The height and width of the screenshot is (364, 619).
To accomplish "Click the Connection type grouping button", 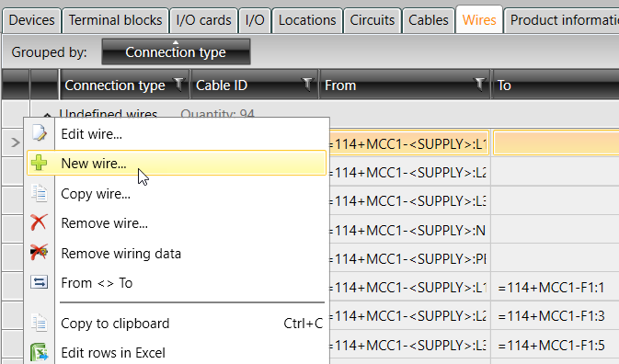I will [x=176, y=51].
